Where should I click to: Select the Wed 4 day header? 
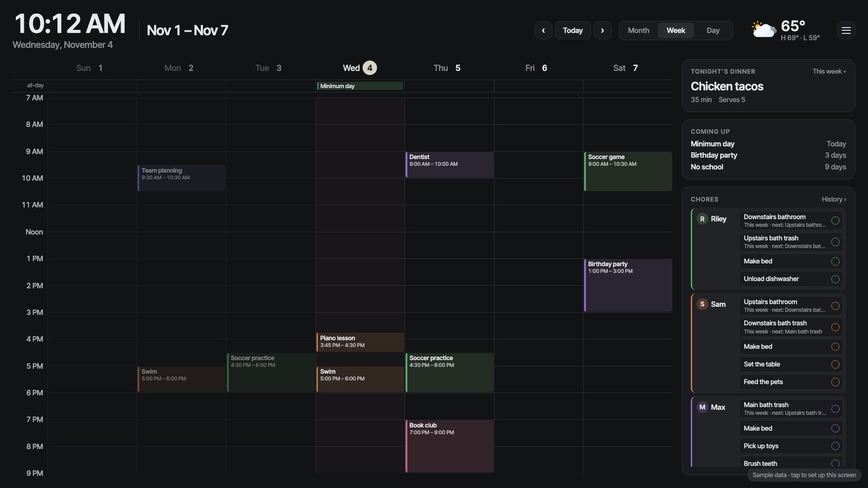(x=360, y=68)
